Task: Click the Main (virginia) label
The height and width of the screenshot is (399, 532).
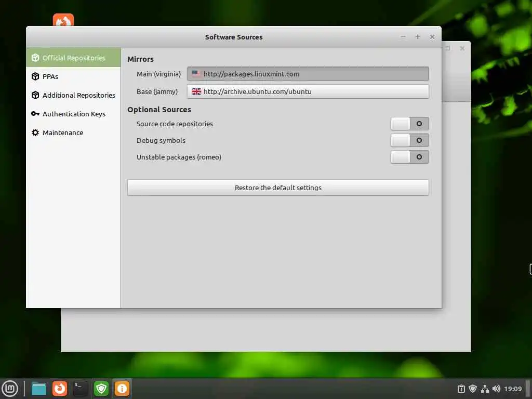Action: (x=158, y=74)
